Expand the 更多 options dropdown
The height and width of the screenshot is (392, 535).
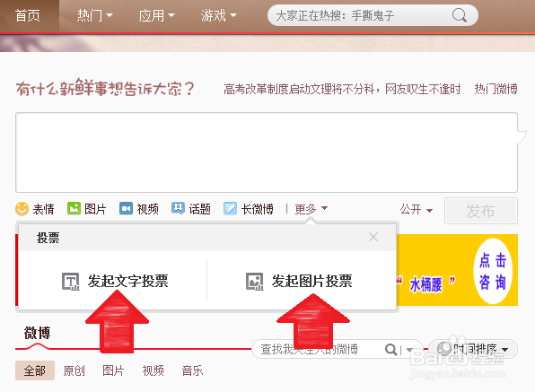coord(311,209)
